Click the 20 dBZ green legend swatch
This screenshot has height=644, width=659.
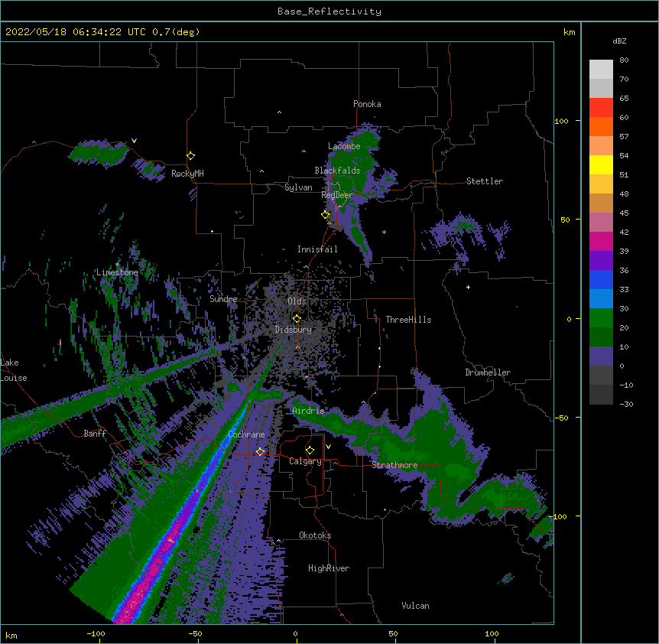601,337
